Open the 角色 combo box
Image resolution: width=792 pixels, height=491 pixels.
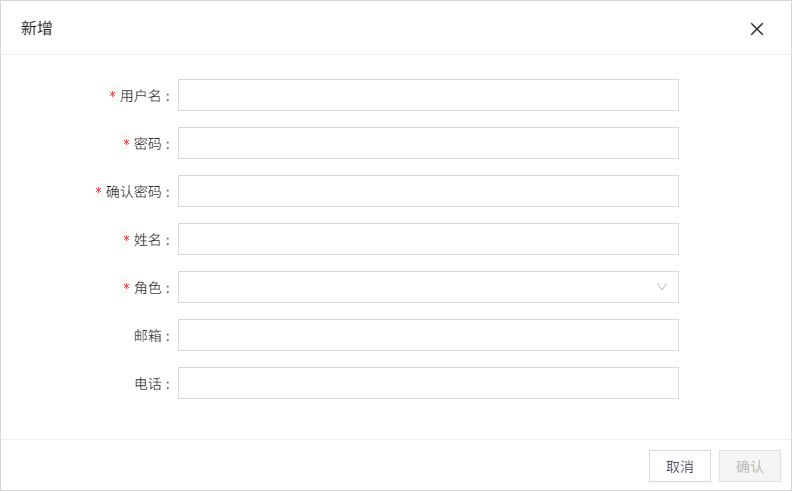[x=415, y=287]
